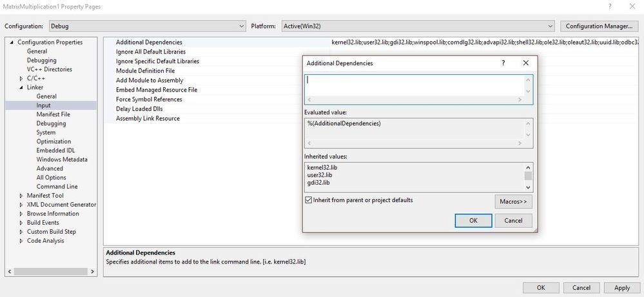This screenshot has height=297, width=644.
Task: Expand the Browse Information node
Action: (x=21, y=214)
